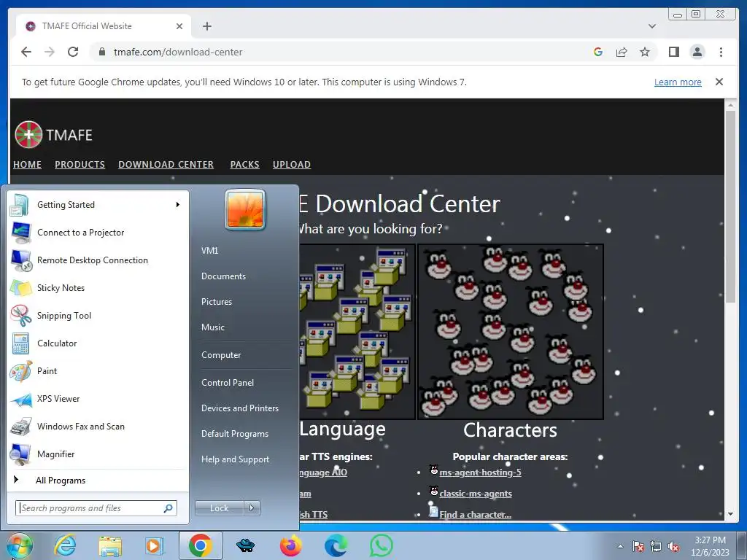Go to DOWNLOAD CENTER nav link
This screenshot has height=560, width=747.
click(x=166, y=164)
